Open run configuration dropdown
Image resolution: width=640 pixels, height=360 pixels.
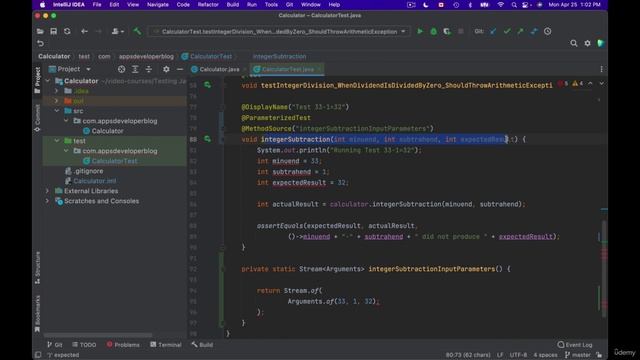[279, 31]
